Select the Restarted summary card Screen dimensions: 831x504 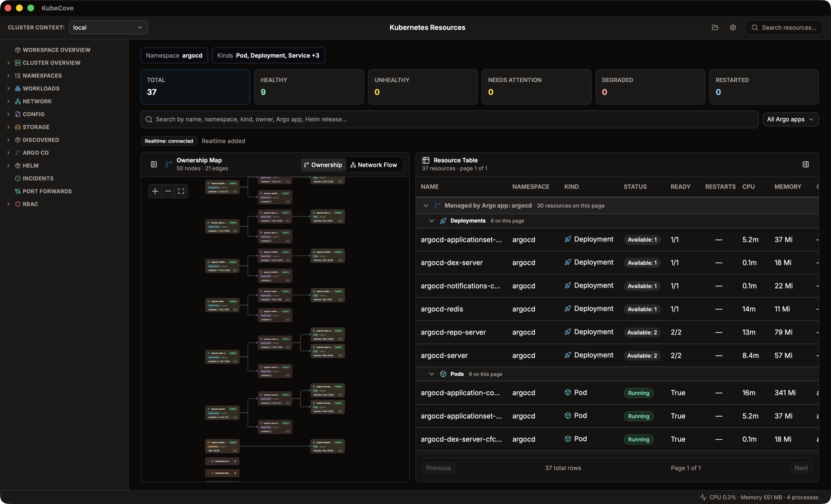[764, 87]
